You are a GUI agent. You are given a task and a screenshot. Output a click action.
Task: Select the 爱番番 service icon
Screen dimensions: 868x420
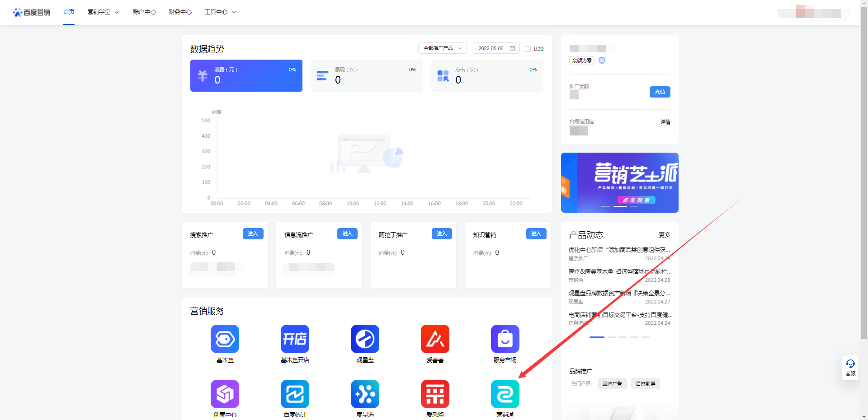pos(435,339)
